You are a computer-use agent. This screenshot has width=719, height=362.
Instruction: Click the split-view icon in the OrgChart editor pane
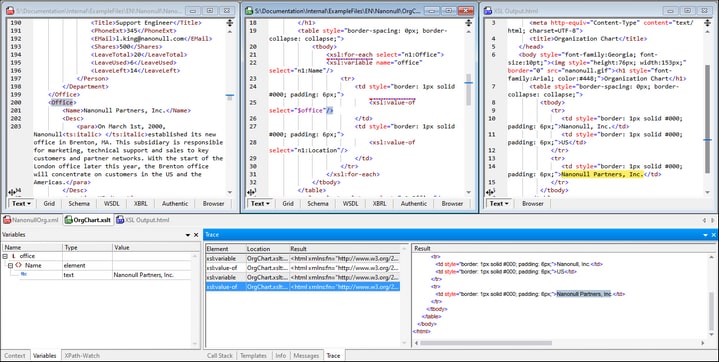469,23
